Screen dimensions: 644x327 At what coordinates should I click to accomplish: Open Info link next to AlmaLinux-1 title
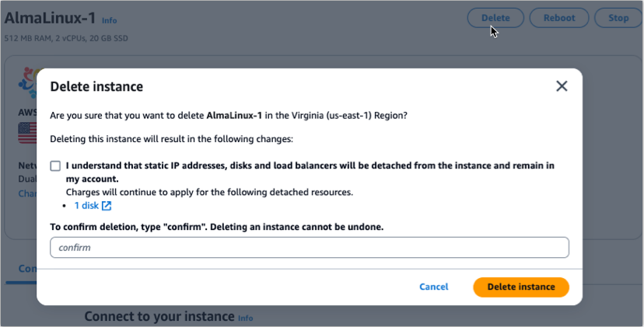point(110,20)
